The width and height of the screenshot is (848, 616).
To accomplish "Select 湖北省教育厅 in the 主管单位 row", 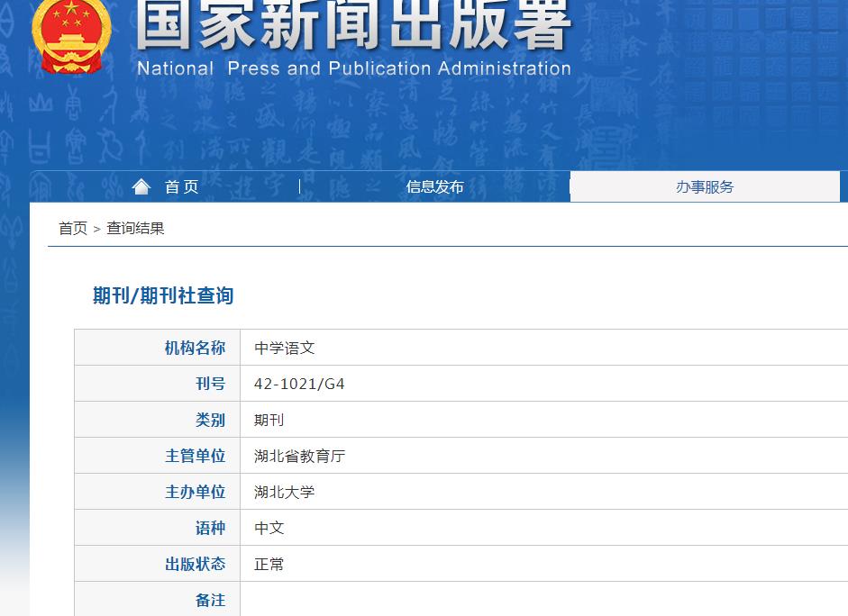I will pos(297,455).
